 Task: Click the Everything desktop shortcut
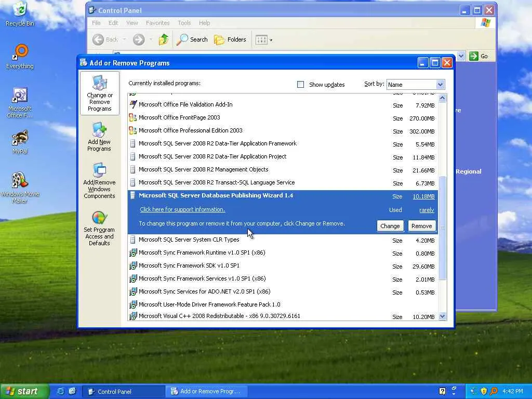[20, 57]
